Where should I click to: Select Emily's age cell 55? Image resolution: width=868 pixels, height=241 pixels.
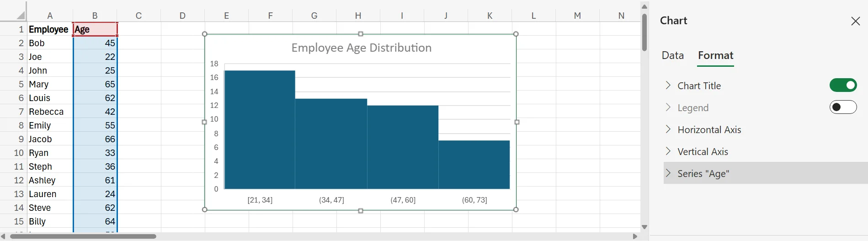point(95,125)
